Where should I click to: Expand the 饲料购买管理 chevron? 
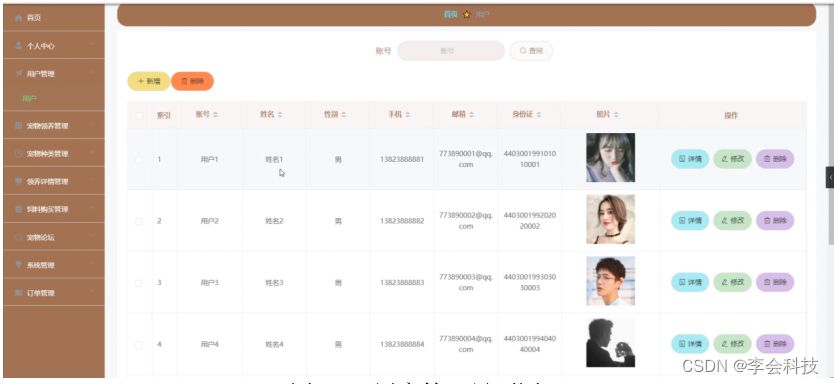tap(92, 208)
